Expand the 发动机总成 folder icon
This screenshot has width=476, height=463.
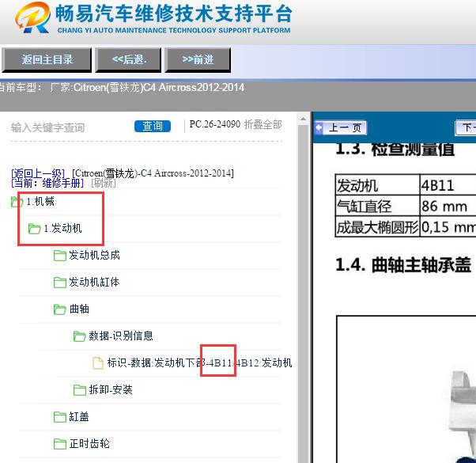click(x=60, y=256)
